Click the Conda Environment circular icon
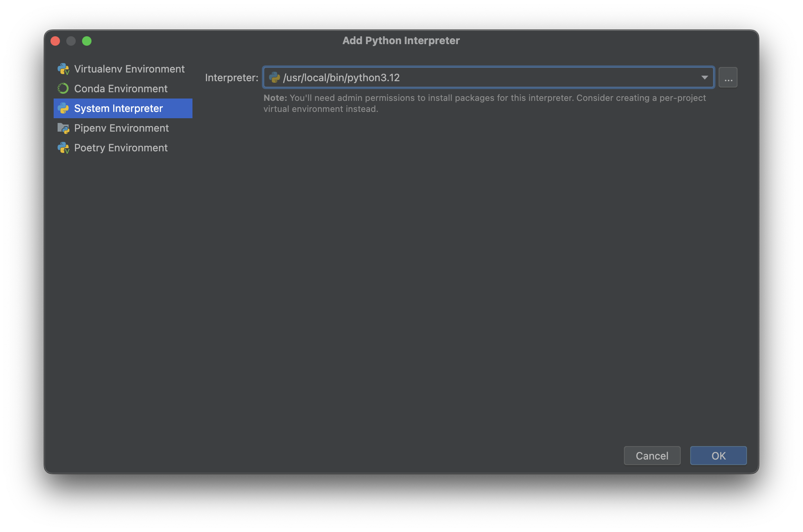803x532 pixels. pyautogui.click(x=64, y=88)
